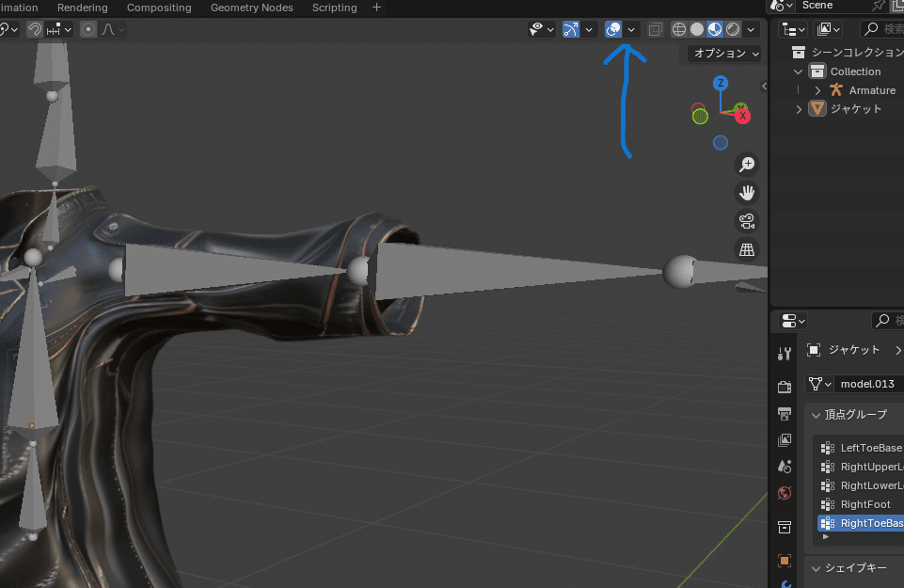Select the RightFoot vertex group
The image size is (904, 588).
[x=861, y=504]
